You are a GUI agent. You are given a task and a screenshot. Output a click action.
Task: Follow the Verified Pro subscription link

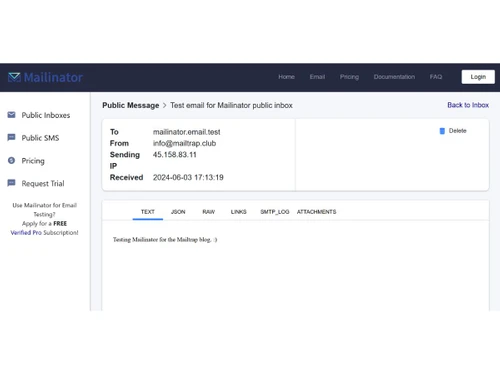[26, 232]
